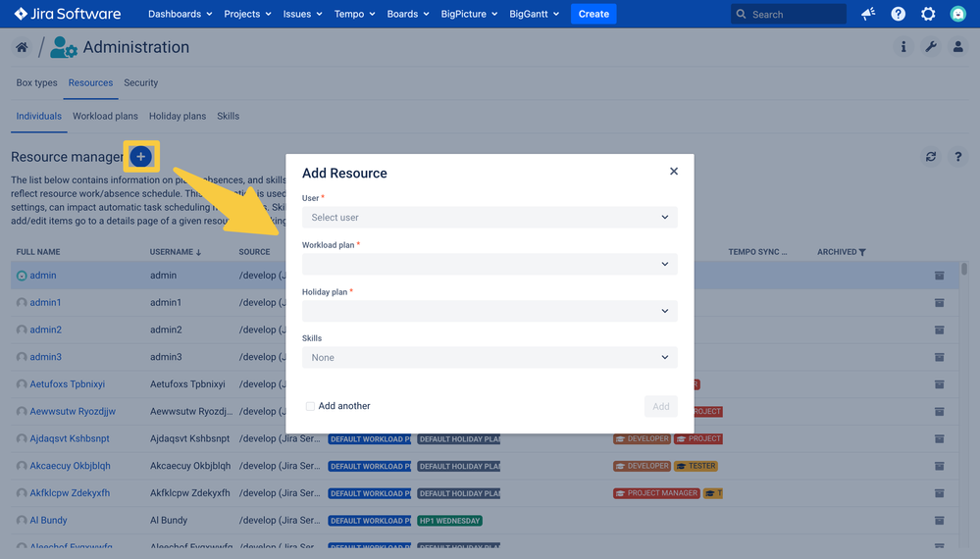Open the Workload plans sub-tab
The height and width of the screenshot is (559, 980).
105,116
